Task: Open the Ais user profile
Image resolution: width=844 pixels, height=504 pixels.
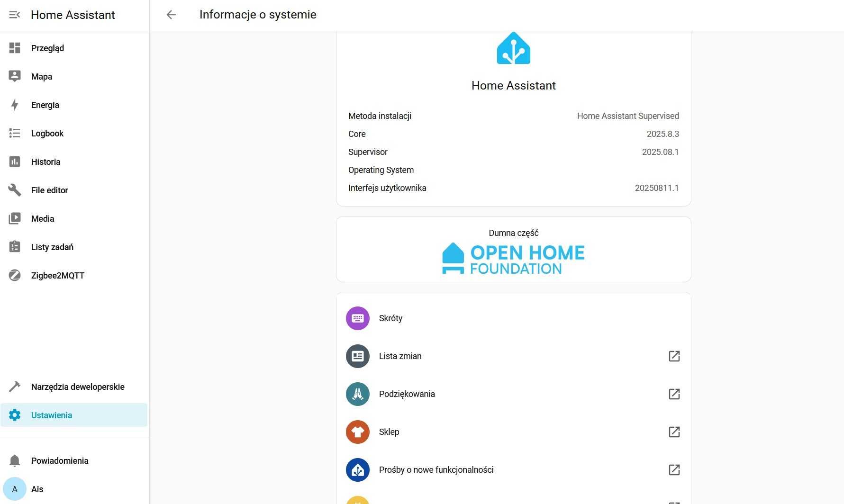Action: (x=74, y=489)
